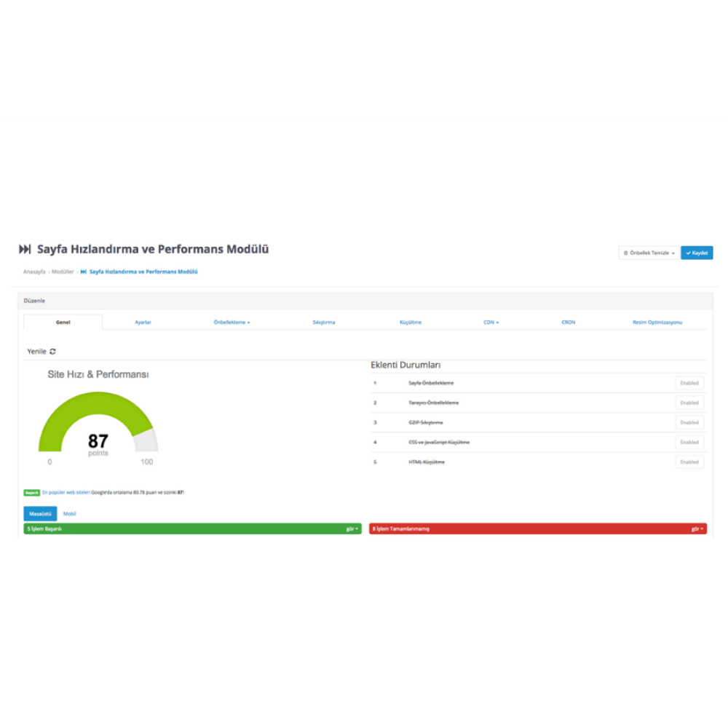Toggle the Enabled status for Tarayıcı Önbellekleme
The height and width of the screenshot is (728, 728).
[689, 403]
